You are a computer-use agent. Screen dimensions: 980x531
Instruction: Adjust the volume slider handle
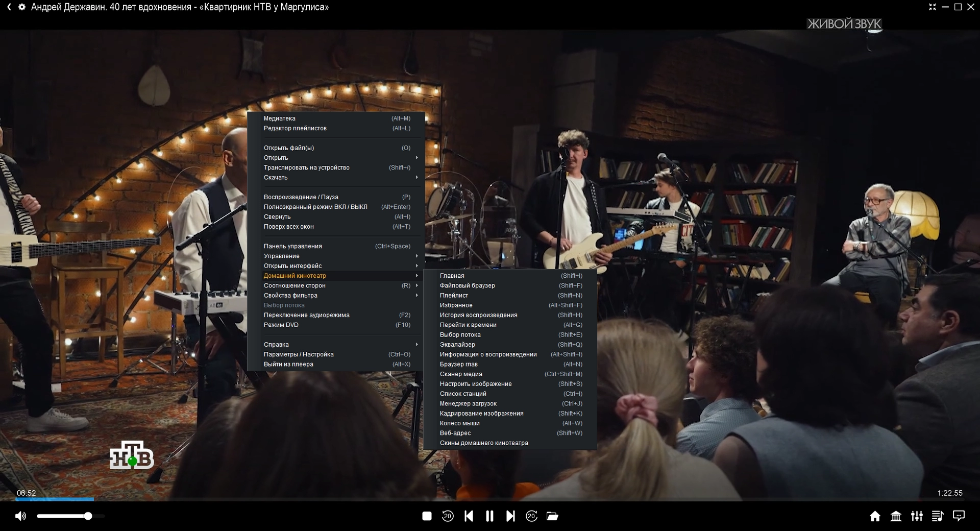88,516
